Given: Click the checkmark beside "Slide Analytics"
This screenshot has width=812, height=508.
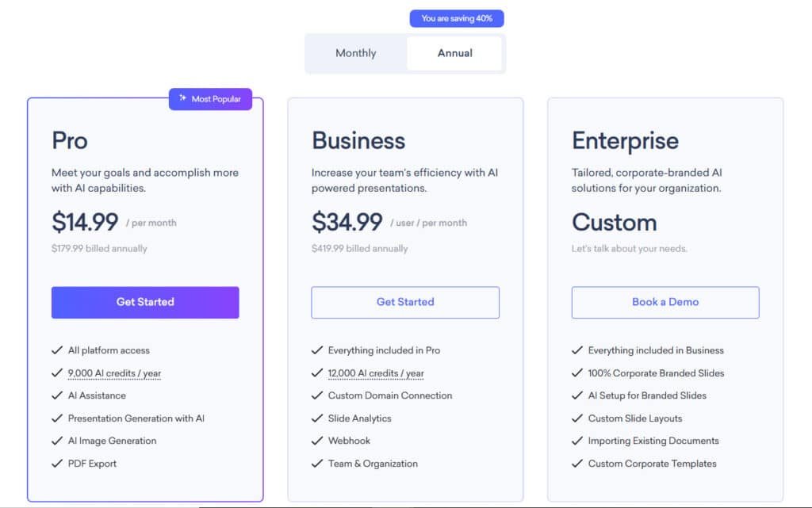Looking at the screenshot, I should 316,418.
